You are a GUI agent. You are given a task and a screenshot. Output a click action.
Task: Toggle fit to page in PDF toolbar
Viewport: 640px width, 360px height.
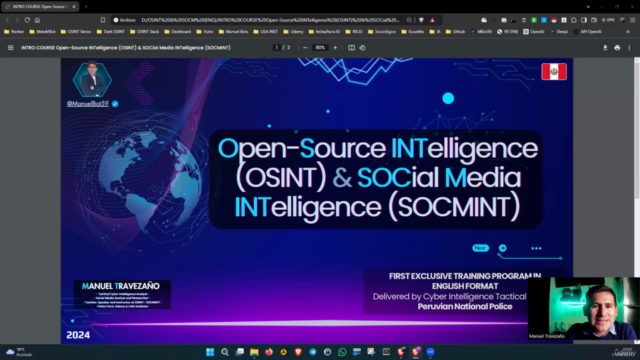351,48
